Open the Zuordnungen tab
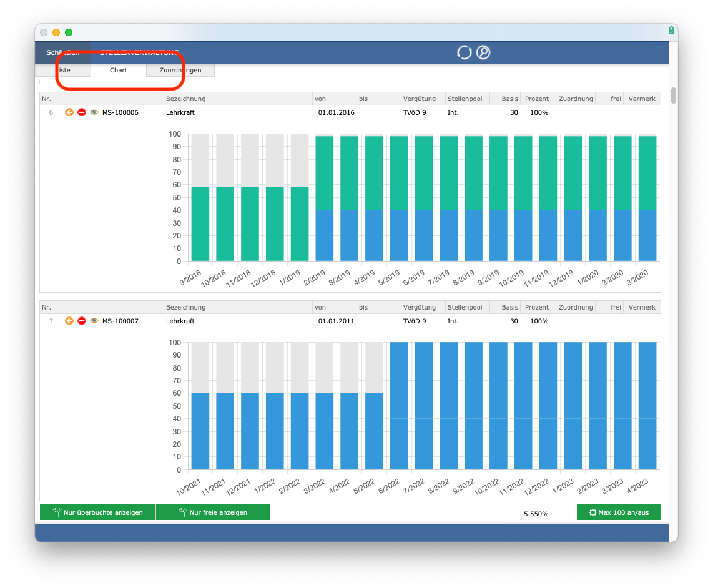Viewport: 713px width, 588px height. [x=180, y=70]
